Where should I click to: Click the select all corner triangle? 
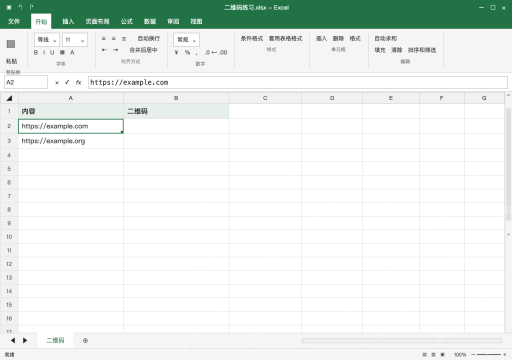(9, 98)
